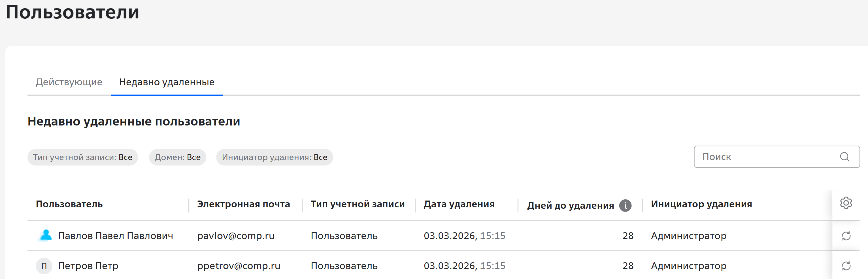868x279 pixels.
Task: Click the info icon near Дней до удаления
Action: 625,206
